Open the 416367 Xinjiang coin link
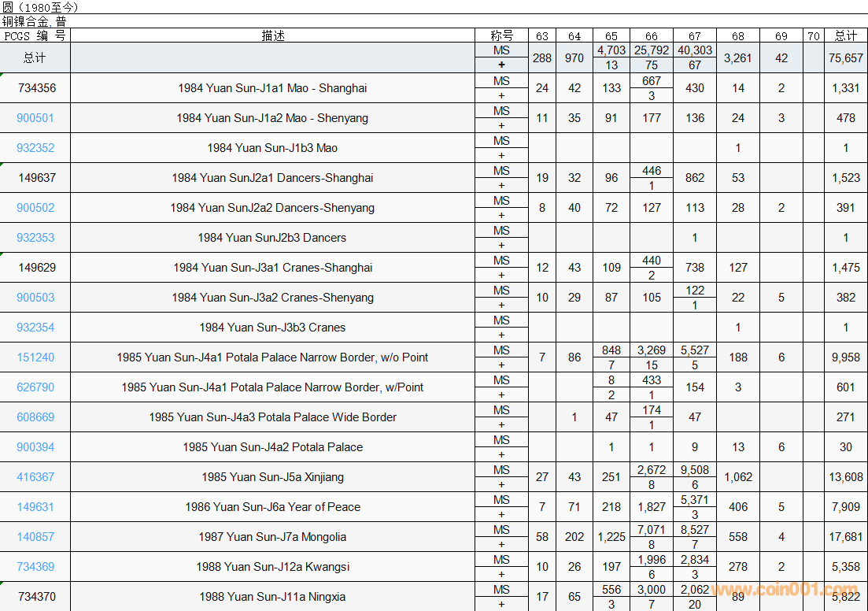The height and width of the screenshot is (611, 868). pos(35,477)
